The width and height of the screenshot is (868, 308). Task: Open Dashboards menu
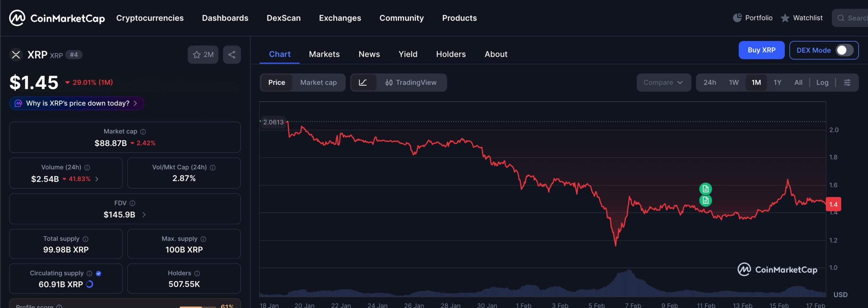coord(225,18)
